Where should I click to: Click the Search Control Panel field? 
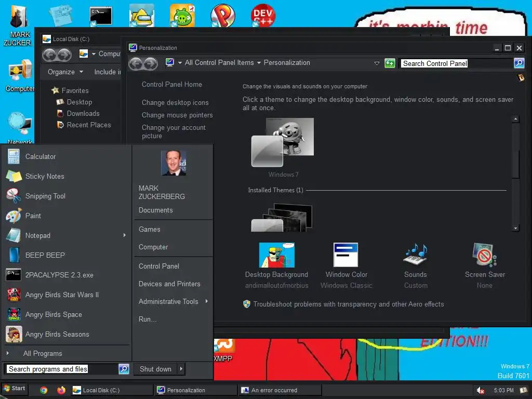tap(457, 63)
